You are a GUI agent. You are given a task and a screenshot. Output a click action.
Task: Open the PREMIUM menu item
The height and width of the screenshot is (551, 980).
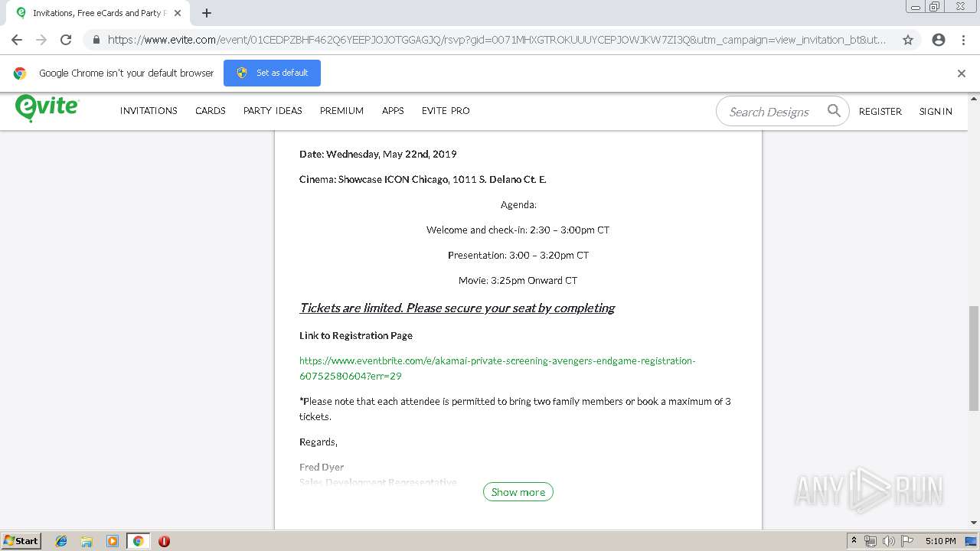[x=341, y=111]
